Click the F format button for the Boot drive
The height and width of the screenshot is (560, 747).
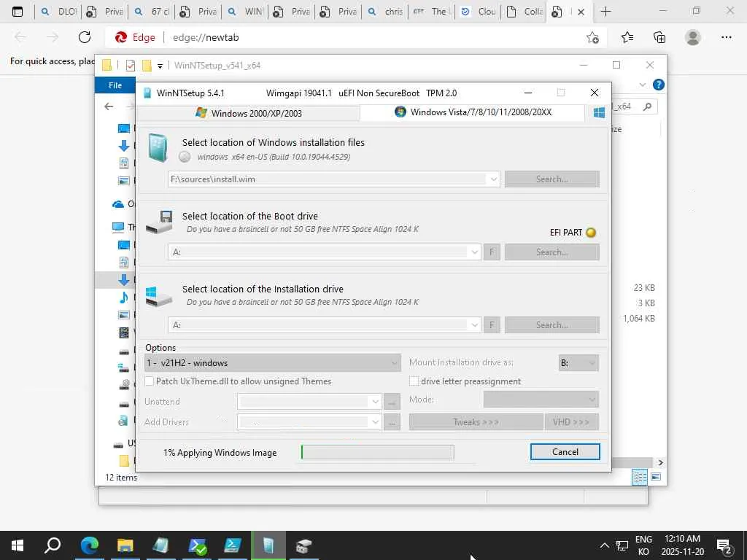coord(492,252)
